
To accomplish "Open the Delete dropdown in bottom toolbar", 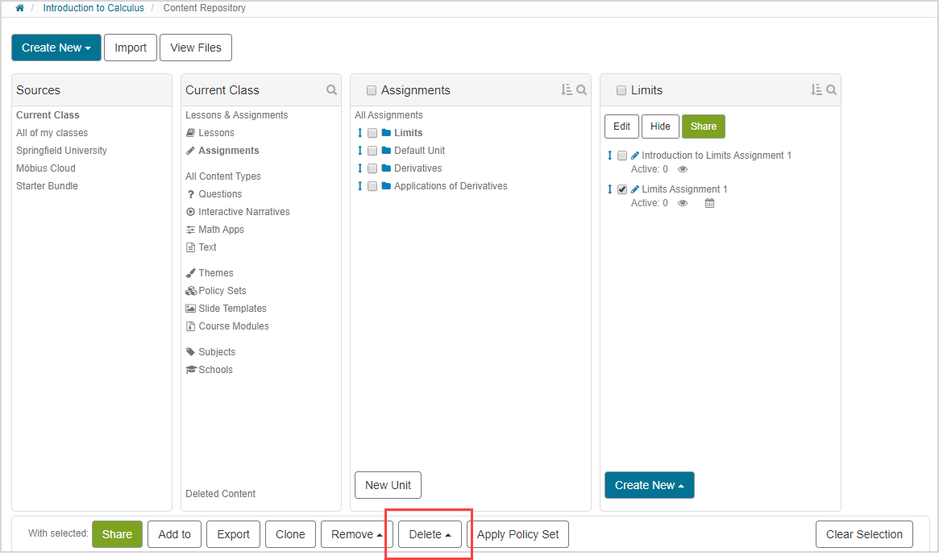I will 430,534.
